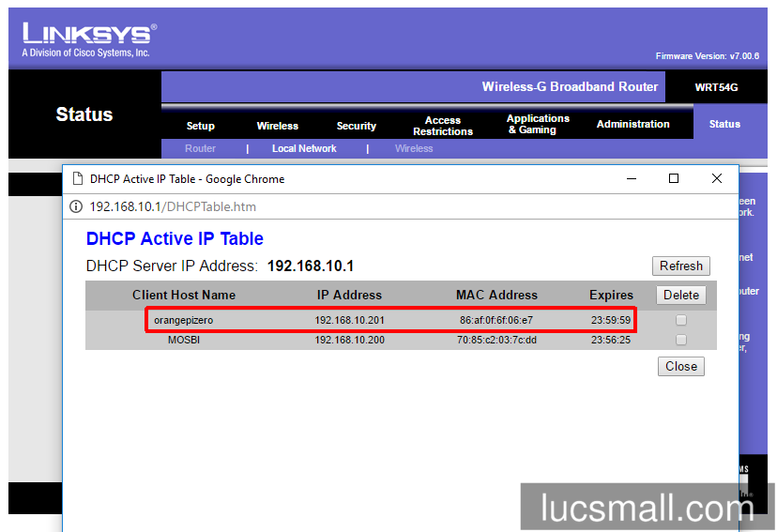Click the large Status heading on the left
Viewport: 777px width, 532px height.
click(84, 114)
